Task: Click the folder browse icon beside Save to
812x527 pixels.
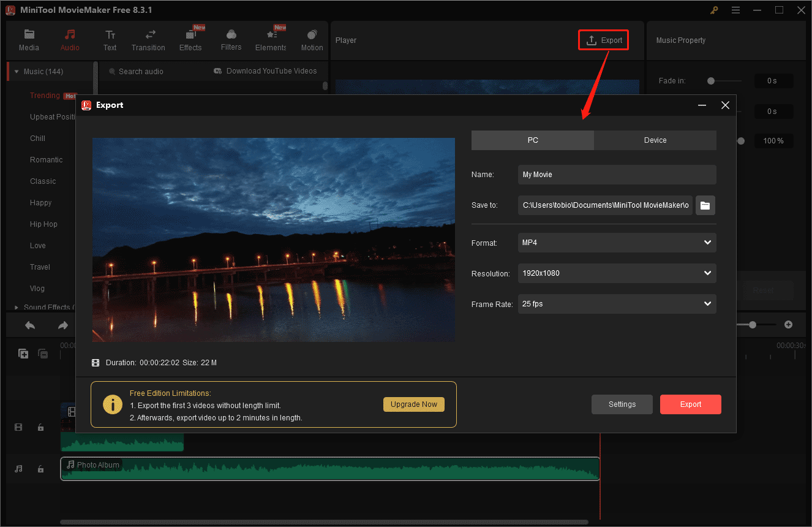Action: coord(705,205)
